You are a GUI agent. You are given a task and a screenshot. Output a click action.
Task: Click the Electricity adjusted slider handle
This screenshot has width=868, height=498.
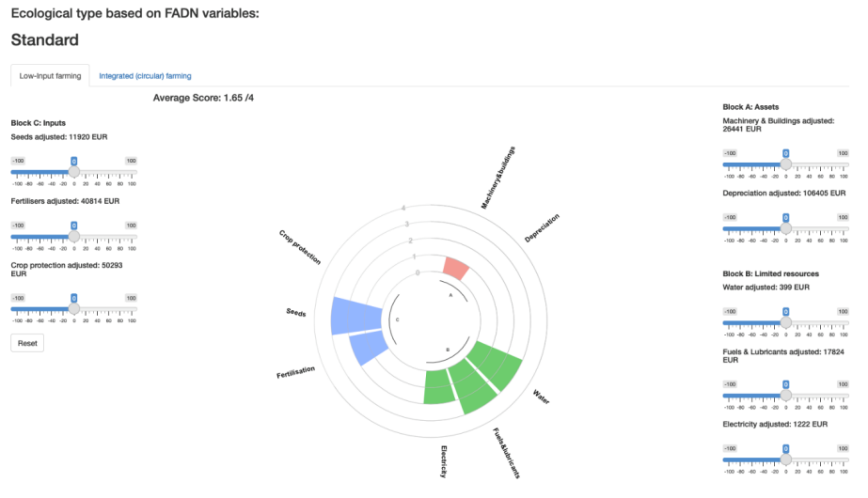coord(785,459)
